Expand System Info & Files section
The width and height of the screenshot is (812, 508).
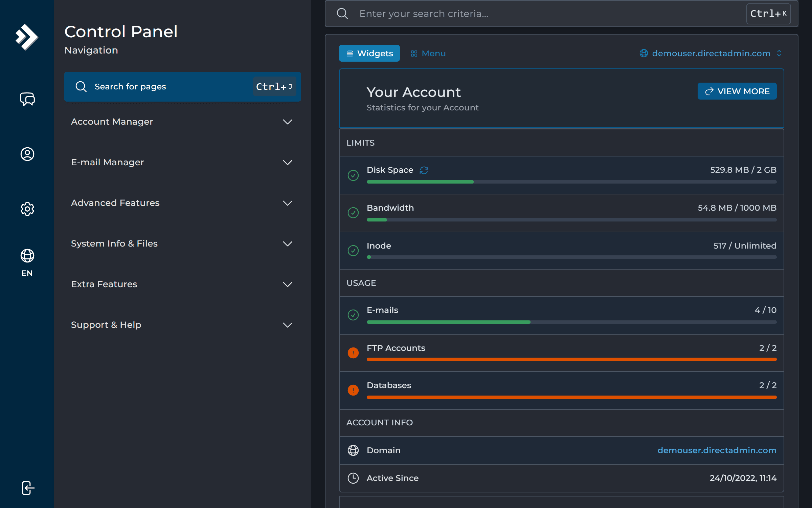183,244
